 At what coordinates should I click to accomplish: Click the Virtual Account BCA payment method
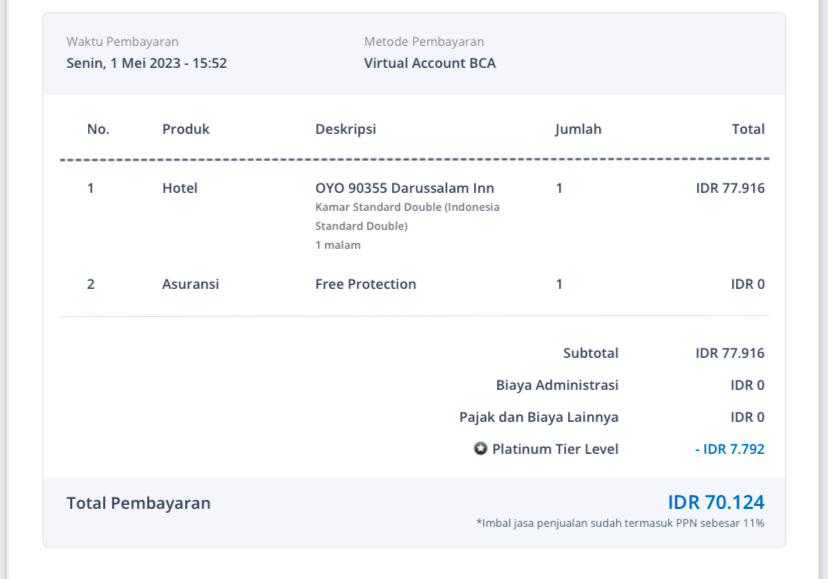[429, 63]
